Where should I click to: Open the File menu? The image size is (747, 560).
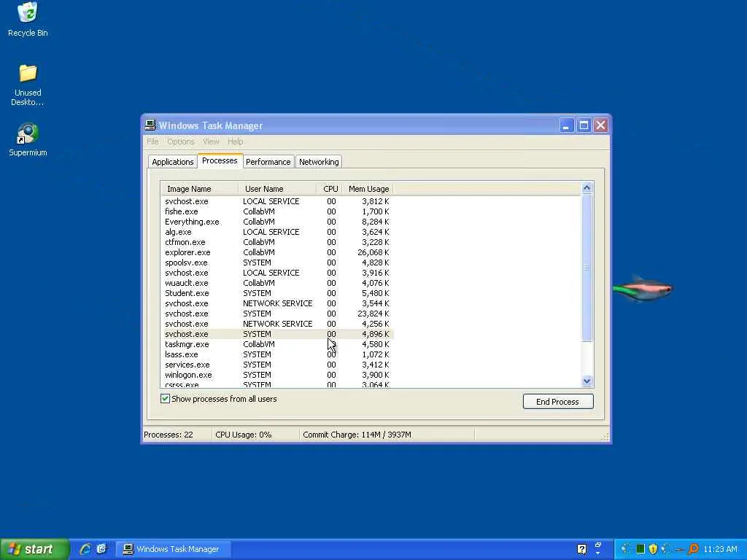152,141
